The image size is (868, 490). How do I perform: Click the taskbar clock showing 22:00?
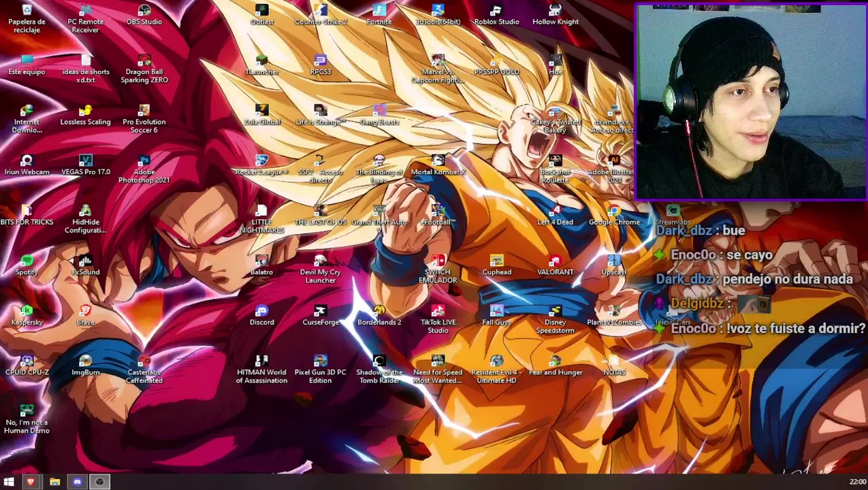pyautogui.click(x=858, y=482)
